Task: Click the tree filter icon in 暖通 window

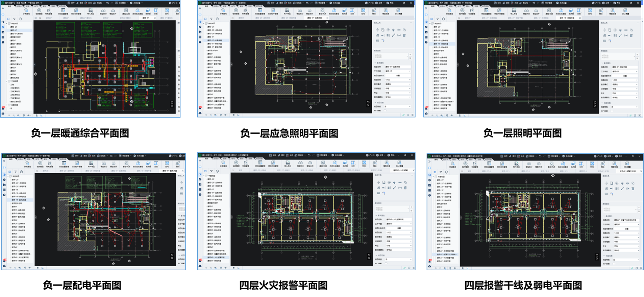Action: (x=14, y=19)
